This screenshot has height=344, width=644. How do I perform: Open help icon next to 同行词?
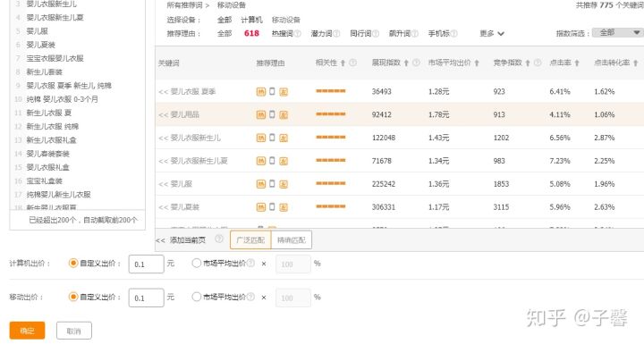click(x=376, y=34)
